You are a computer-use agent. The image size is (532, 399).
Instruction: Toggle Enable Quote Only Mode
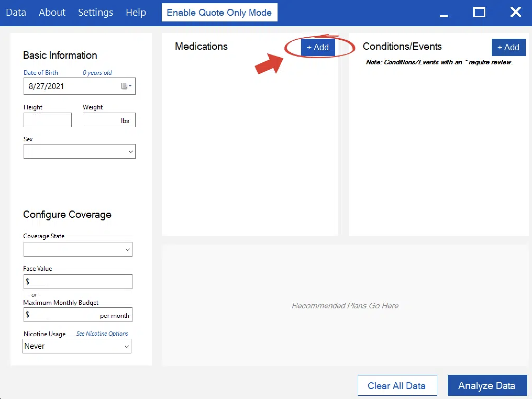(219, 12)
